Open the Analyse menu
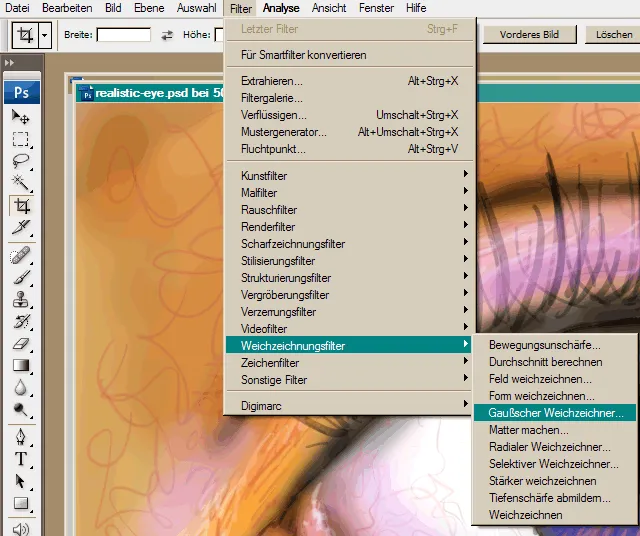Viewport: 640px width, 536px height. (281, 8)
